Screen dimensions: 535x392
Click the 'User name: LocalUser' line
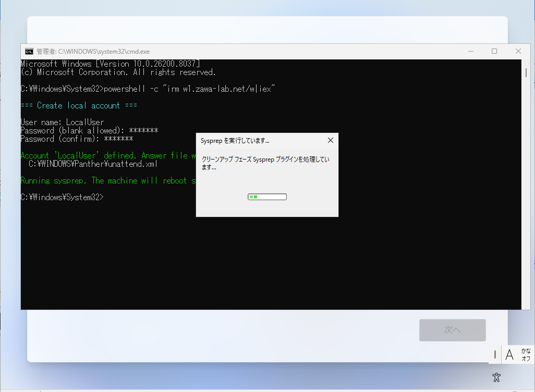[x=63, y=122]
